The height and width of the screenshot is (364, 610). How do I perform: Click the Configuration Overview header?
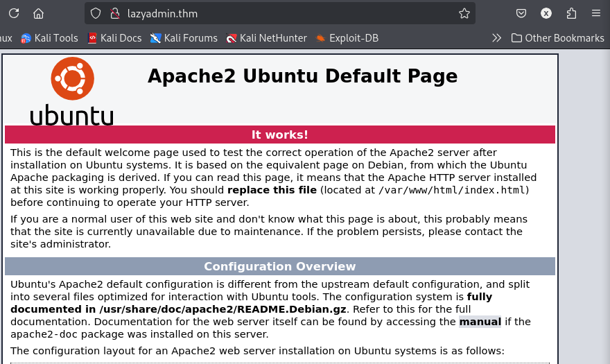[280, 266]
